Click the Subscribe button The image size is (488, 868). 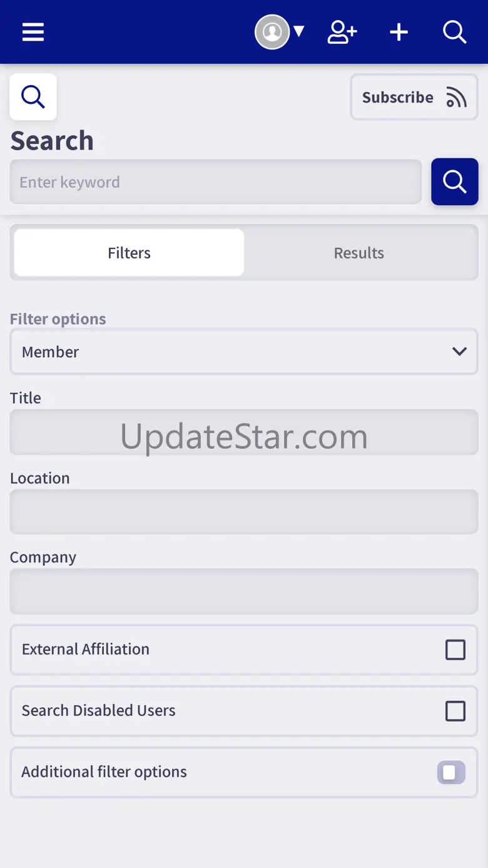(x=414, y=97)
